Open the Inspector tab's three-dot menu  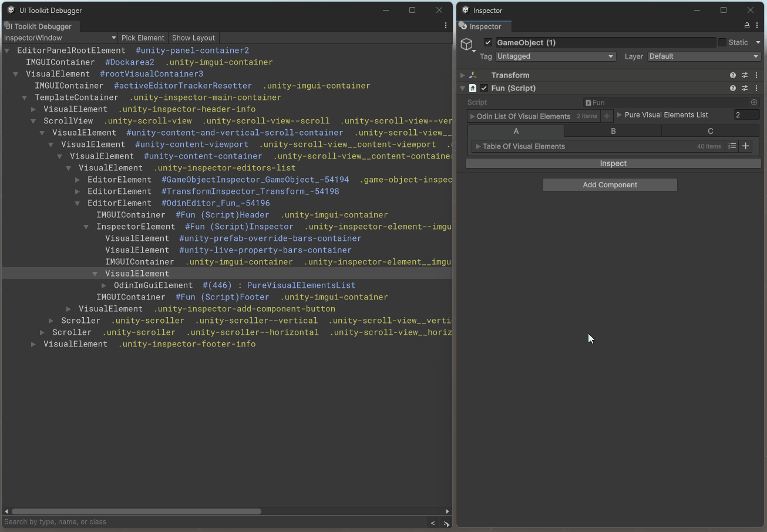coord(756,26)
